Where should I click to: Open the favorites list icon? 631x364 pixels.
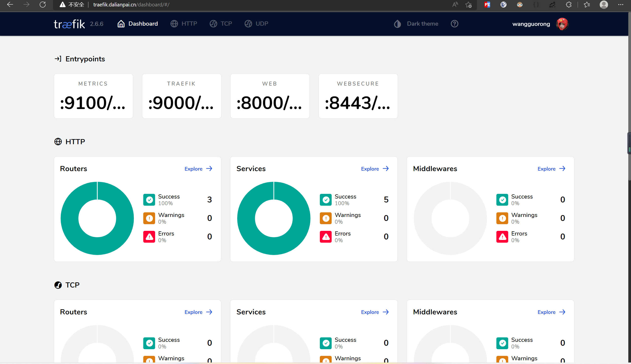(587, 4)
